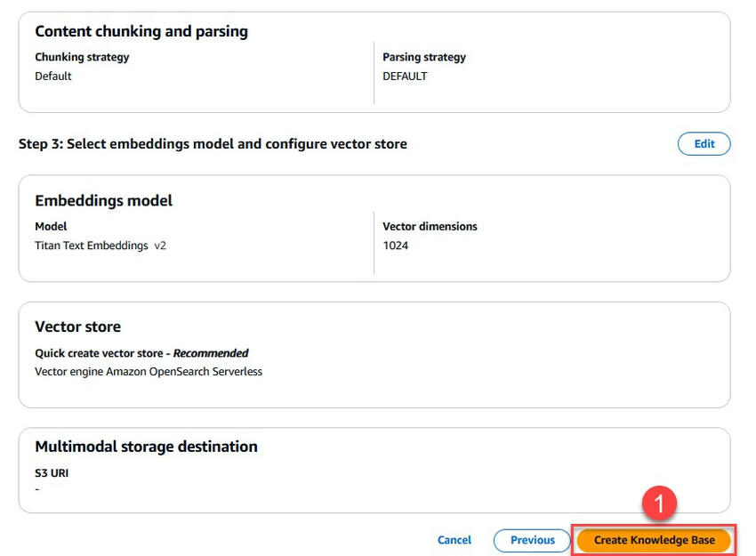Image resolution: width=756 pixels, height=556 pixels.
Task: Click the Vector store card title
Action: (77, 326)
